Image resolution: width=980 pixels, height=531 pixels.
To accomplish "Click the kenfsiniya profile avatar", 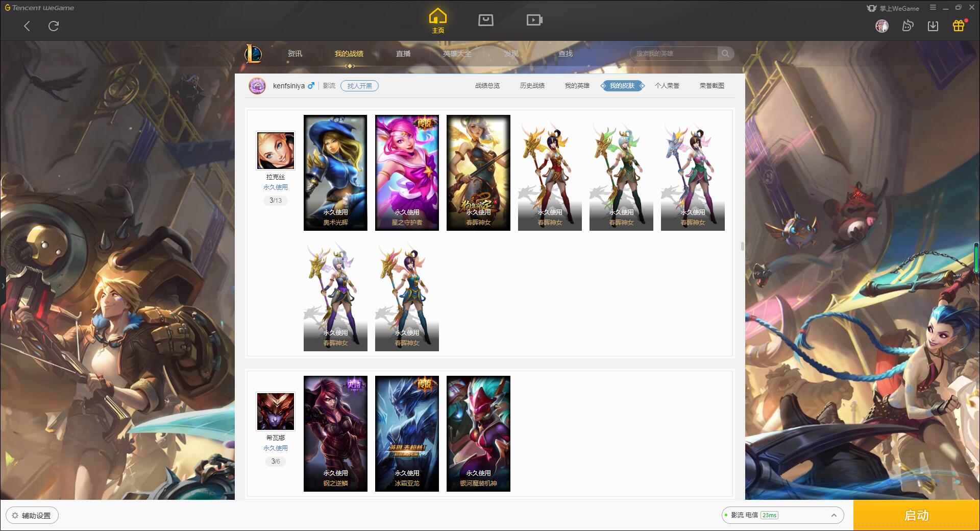I will [x=257, y=86].
